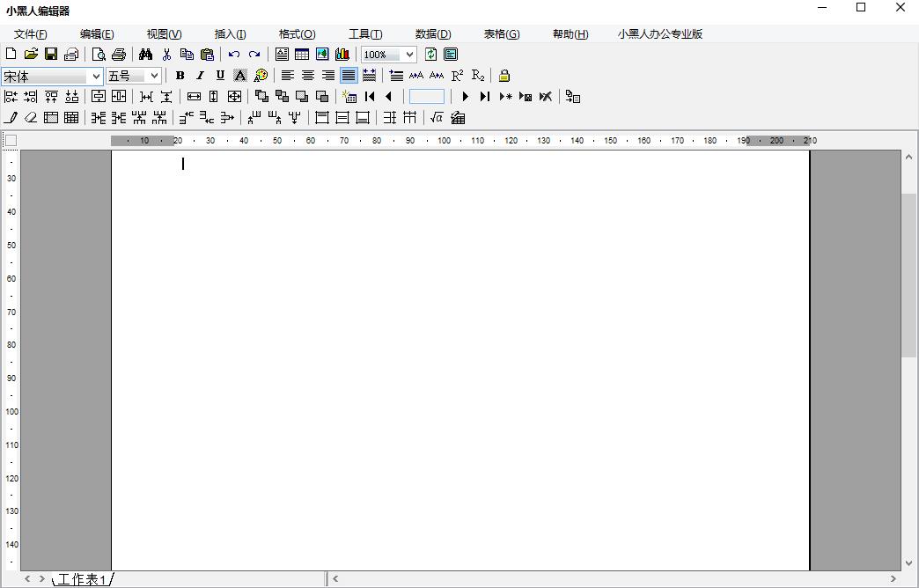
Task: Open the 表格(G) menu
Action: coord(502,34)
